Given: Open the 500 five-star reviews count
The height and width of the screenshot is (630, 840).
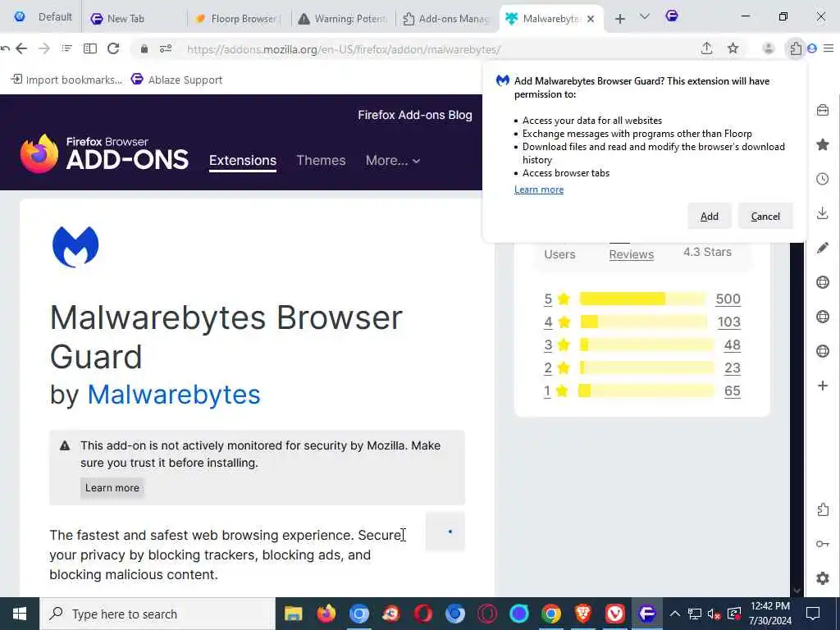Looking at the screenshot, I should tap(728, 299).
